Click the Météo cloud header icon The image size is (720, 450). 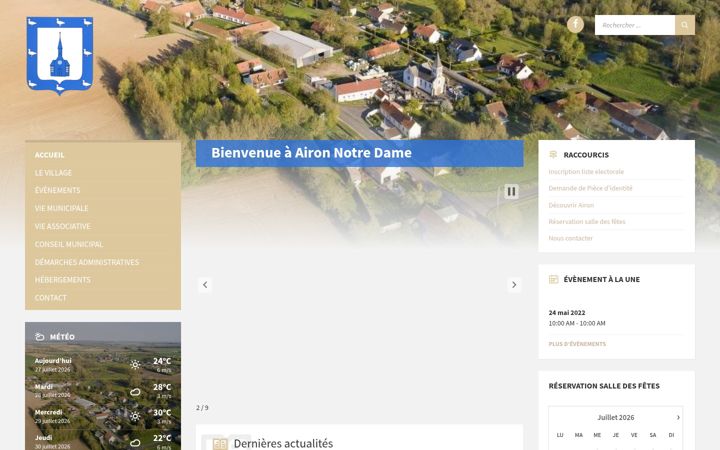tap(39, 337)
